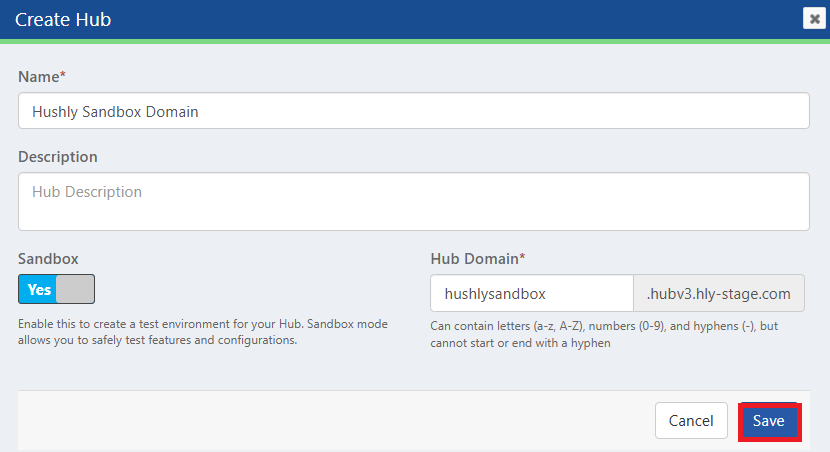Viewport: 830px width, 452px height.
Task: Click the Hub Description text area
Action: click(x=413, y=201)
